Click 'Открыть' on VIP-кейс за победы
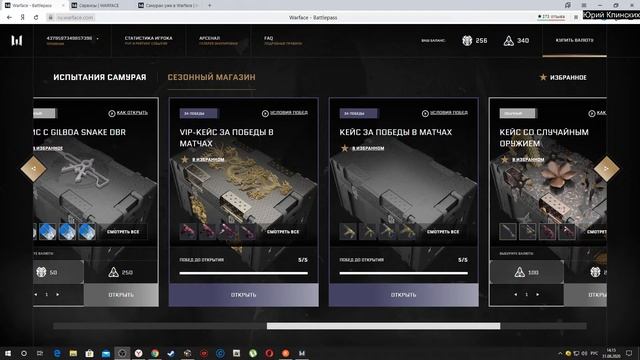Viewport: 640px width, 360px height. tap(243, 295)
